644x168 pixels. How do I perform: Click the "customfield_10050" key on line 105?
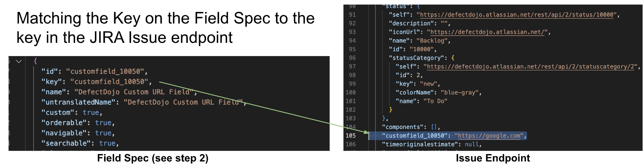pyautogui.click(x=415, y=136)
